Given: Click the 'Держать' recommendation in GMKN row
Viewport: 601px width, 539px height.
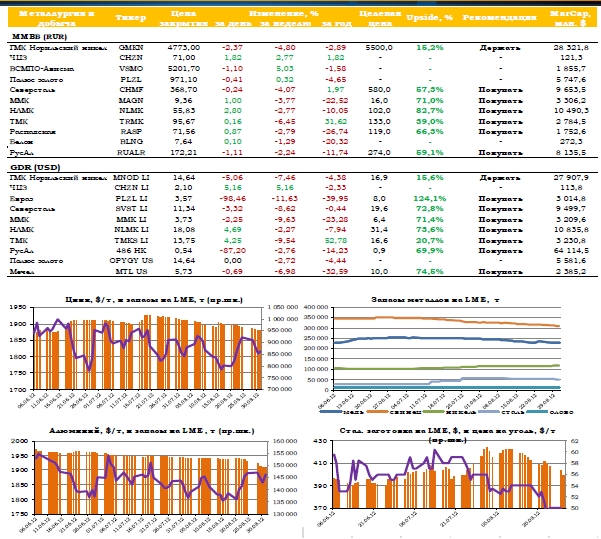Looking at the screenshot, I should tap(499, 48).
